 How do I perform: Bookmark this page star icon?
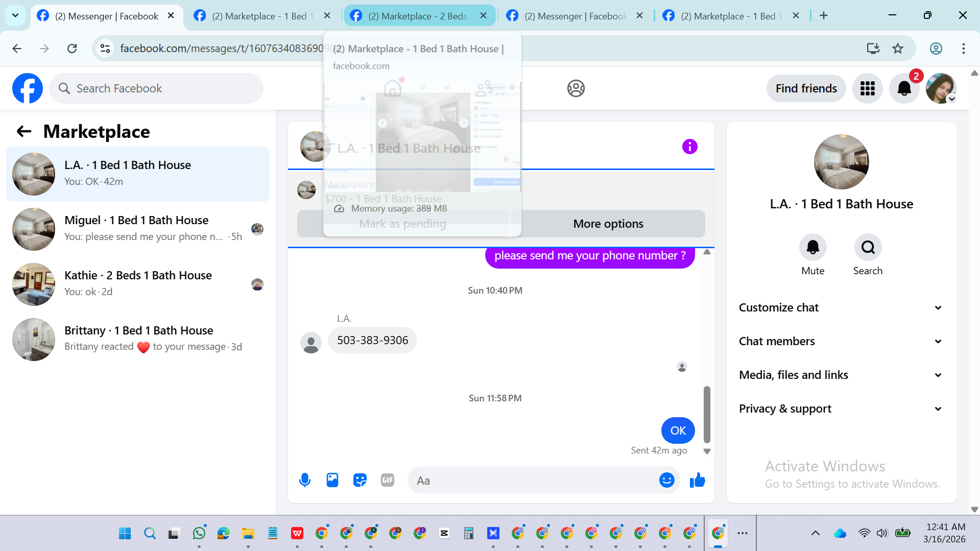tap(897, 49)
